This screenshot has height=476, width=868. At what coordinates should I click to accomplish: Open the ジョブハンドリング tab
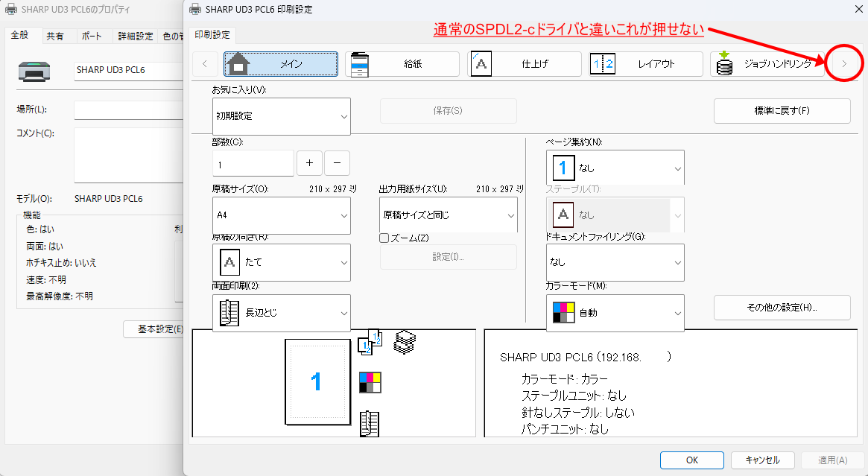[767, 63]
